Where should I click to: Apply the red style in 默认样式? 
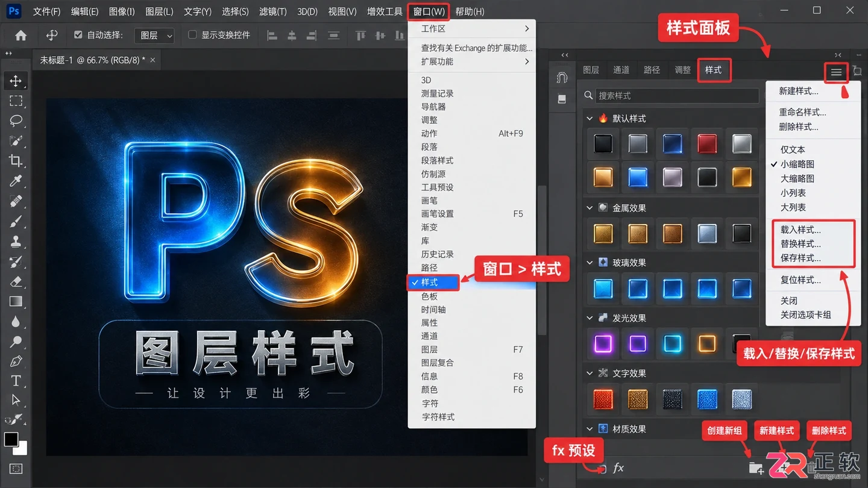click(707, 143)
